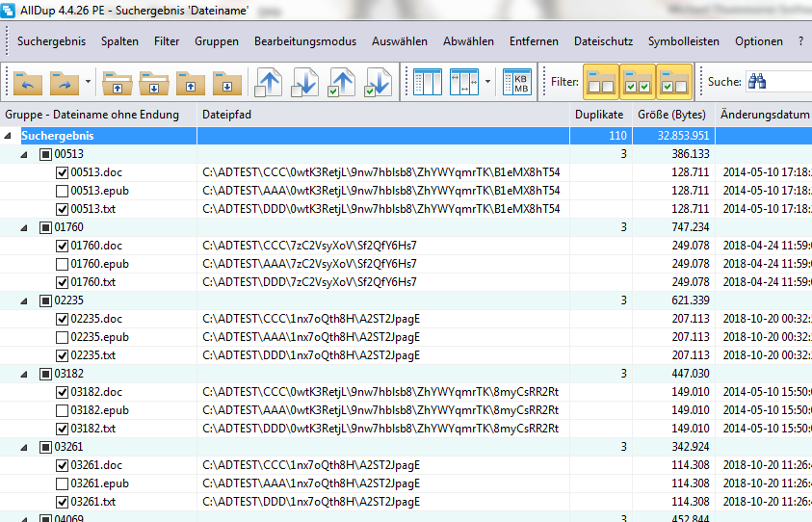Click the first filter button showing unchecked boxes
Viewport: 812px width, 522px height.
point(601,83)
